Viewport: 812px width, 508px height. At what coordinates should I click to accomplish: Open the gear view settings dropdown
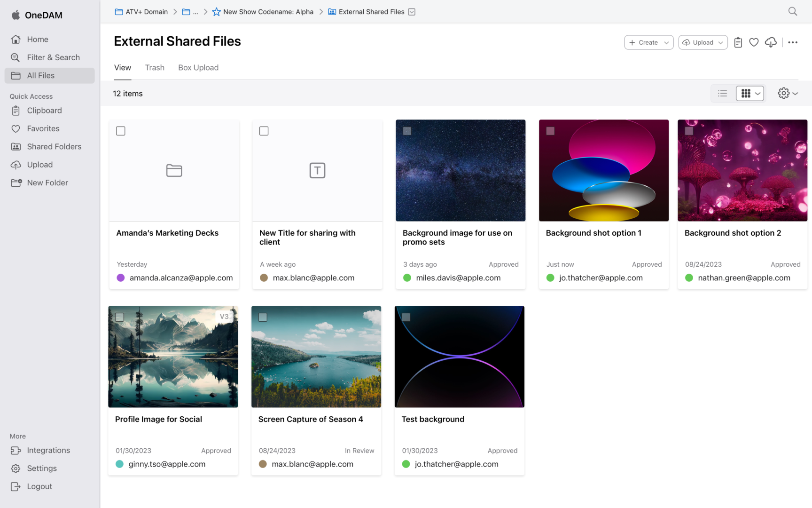[788, 94]
